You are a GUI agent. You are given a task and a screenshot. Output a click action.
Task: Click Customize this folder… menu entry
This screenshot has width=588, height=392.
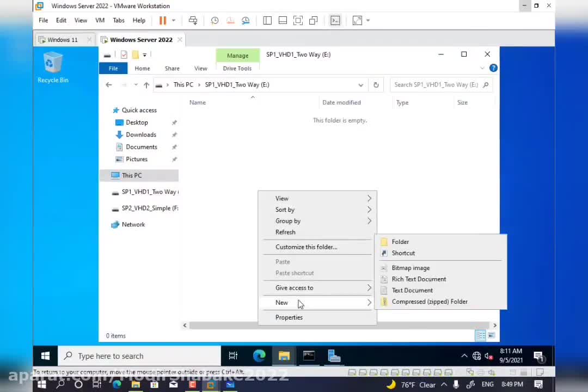click(306, 247)
